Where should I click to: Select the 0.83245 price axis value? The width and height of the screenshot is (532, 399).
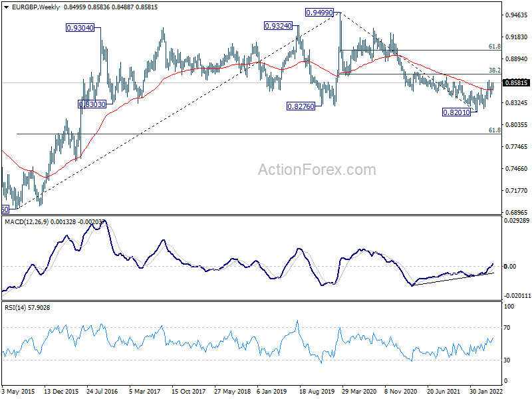517,103
